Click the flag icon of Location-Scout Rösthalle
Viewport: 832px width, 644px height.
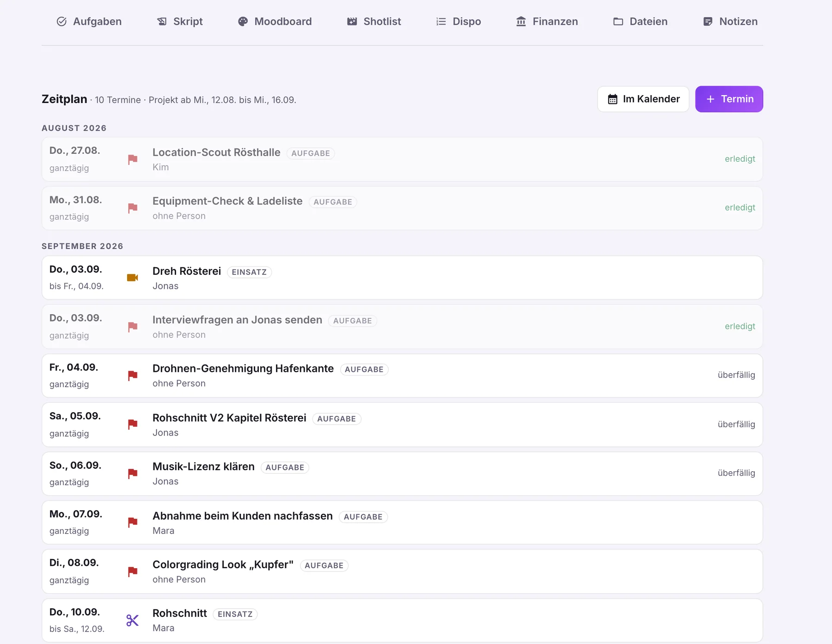(133, 159)
